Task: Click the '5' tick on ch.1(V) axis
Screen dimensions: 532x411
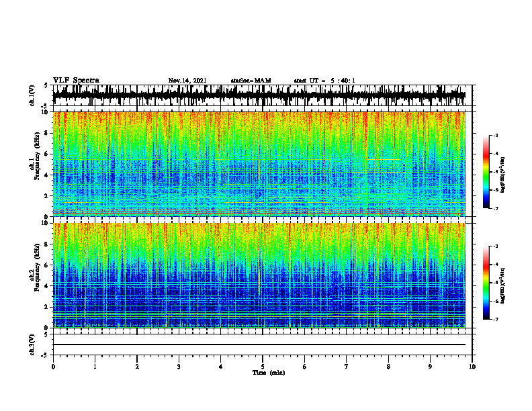Action: click(x=46, y=85)
